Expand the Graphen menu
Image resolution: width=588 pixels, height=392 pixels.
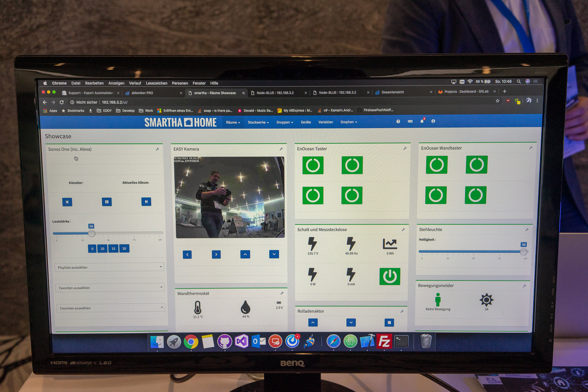pos(349,122)
